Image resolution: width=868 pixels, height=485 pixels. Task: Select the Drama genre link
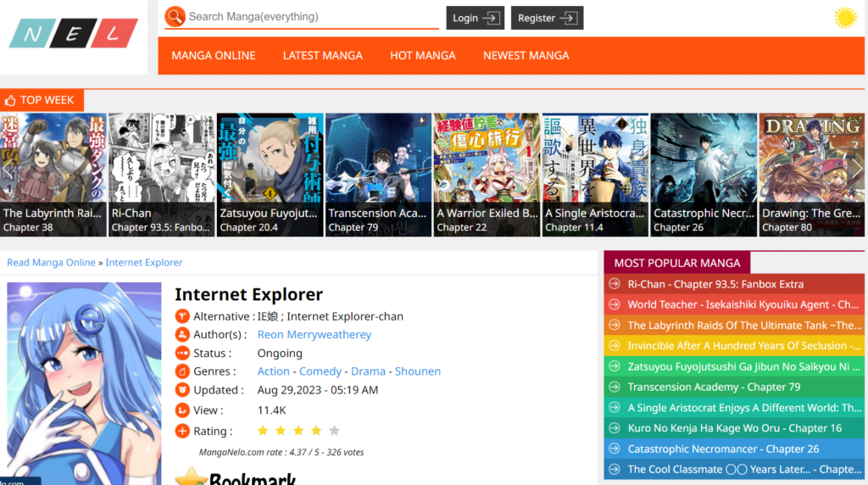[x=368, y=371]
